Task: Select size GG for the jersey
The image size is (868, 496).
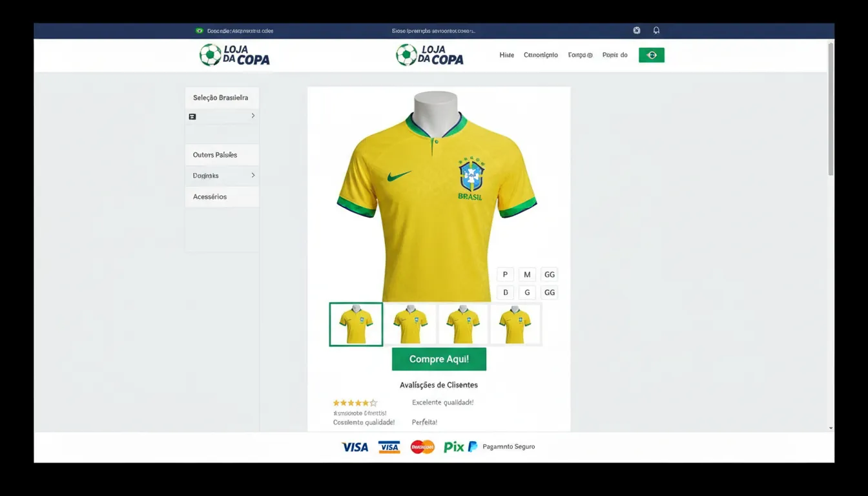Action: (550, 274)
